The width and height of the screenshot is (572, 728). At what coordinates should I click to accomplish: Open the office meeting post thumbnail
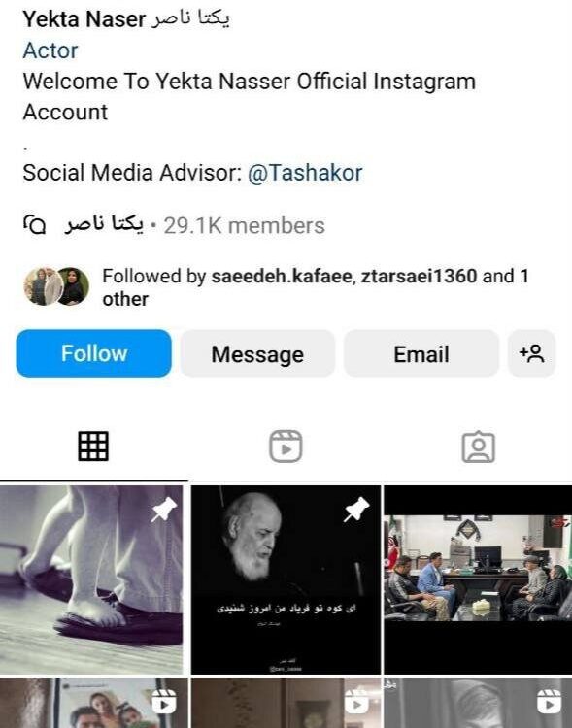tap(478, 579)
